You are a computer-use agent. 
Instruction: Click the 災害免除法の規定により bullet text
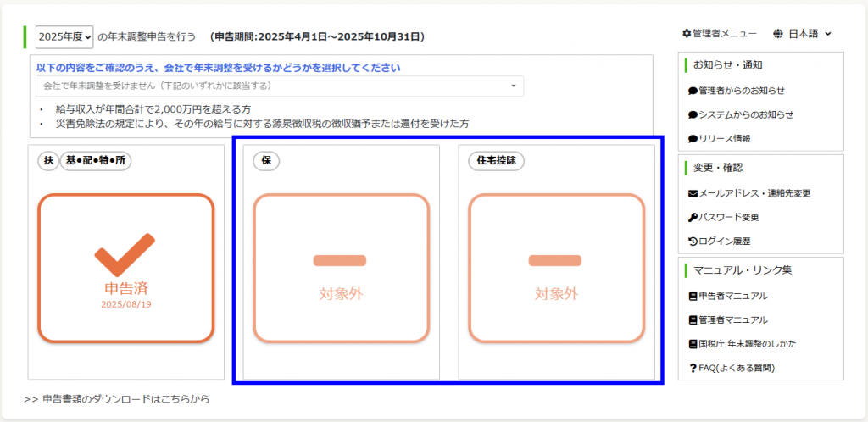tap(263, 124)
